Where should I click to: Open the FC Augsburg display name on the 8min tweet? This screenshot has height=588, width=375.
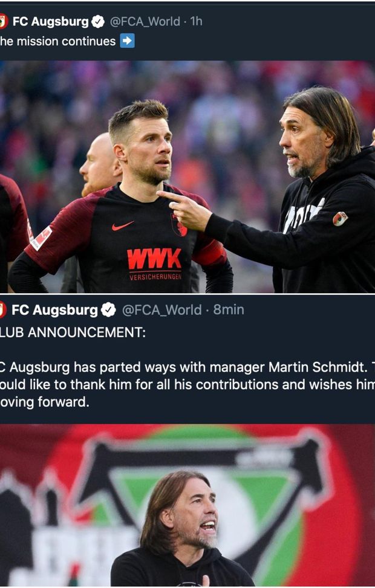pos(54,310)
